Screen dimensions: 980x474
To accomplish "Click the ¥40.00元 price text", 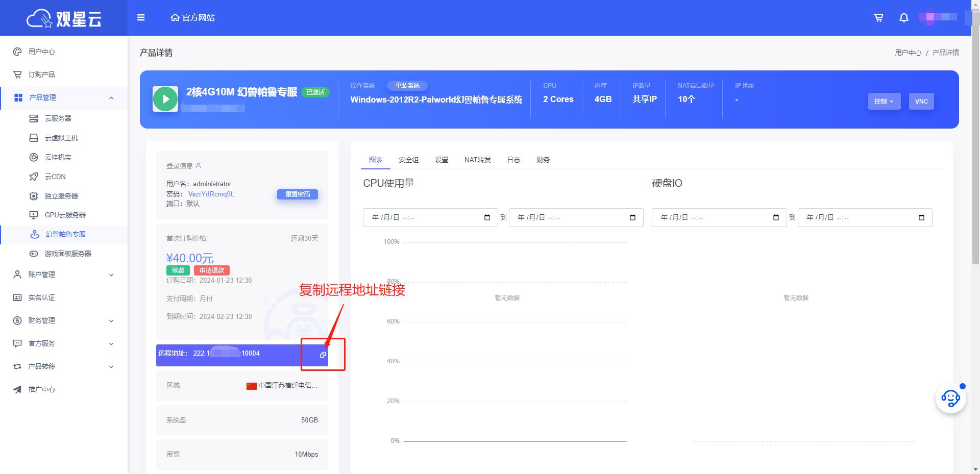I will point(190,258).
